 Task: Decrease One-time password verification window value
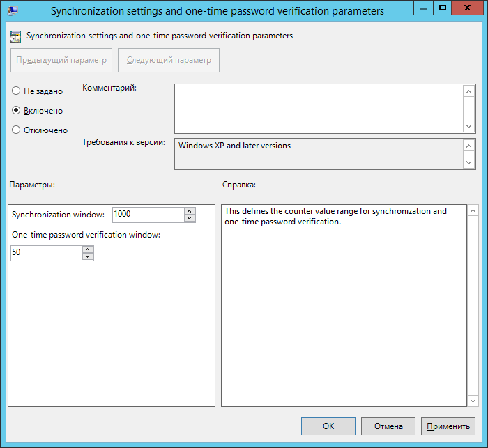pyautogui.click(x=88, y=256)
